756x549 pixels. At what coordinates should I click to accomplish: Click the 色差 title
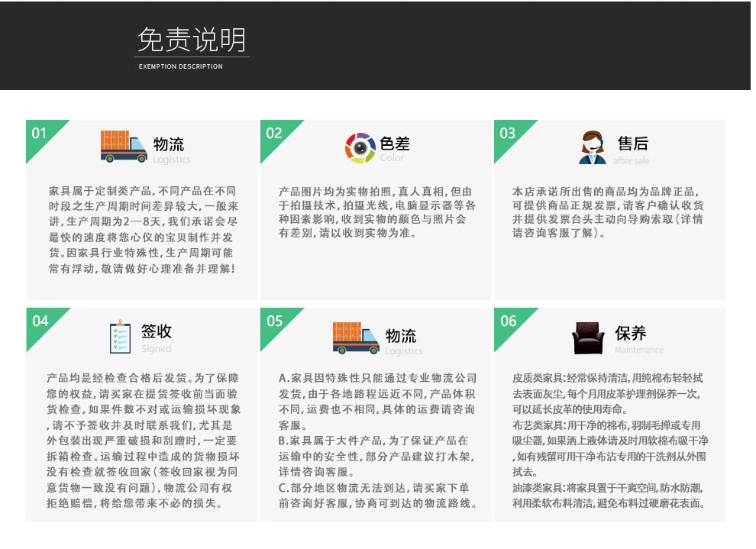pos(395,143)
